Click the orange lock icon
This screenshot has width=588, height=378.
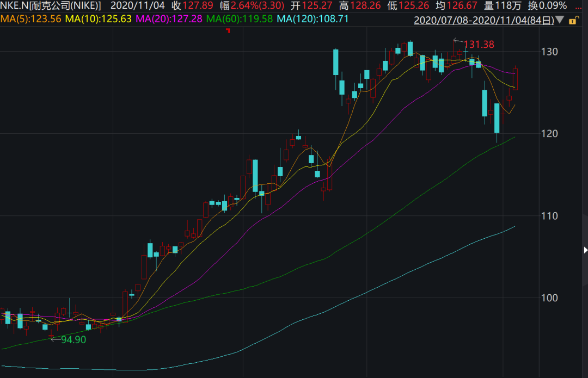pyautogui.click(x=573, y=21)
